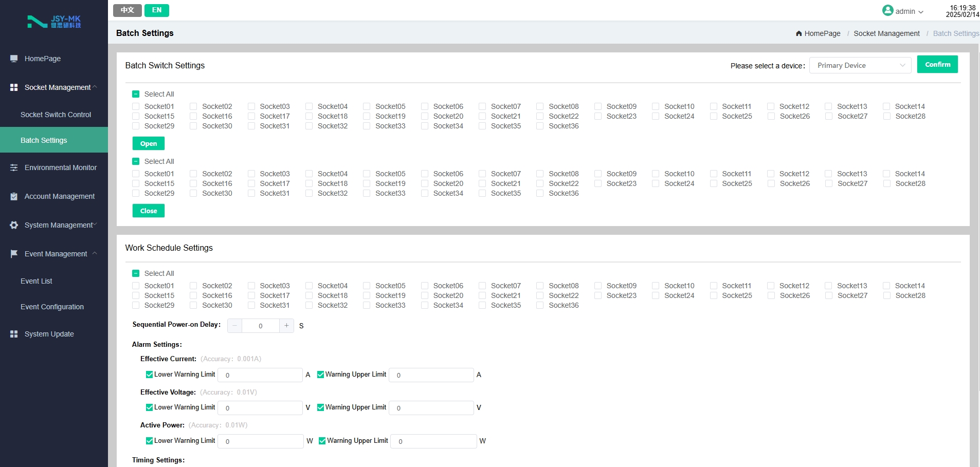Decrease Sequential Power-on Delay value

coord(234,326)
